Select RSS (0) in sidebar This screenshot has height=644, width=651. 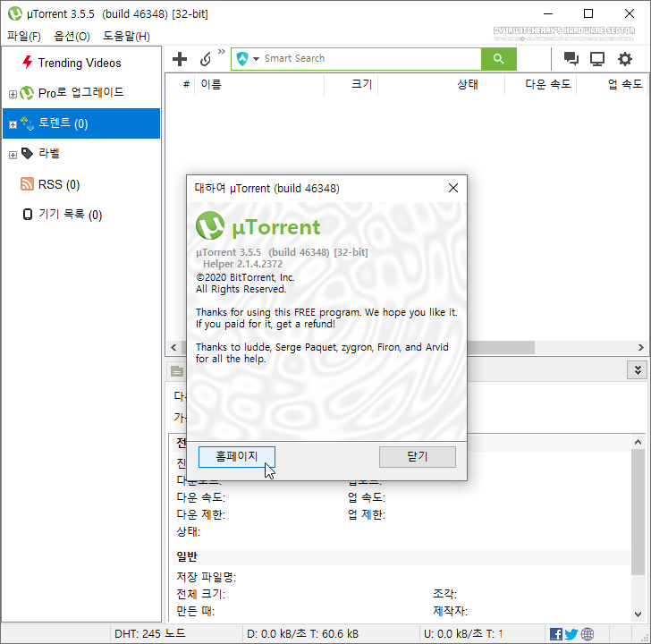59,184
